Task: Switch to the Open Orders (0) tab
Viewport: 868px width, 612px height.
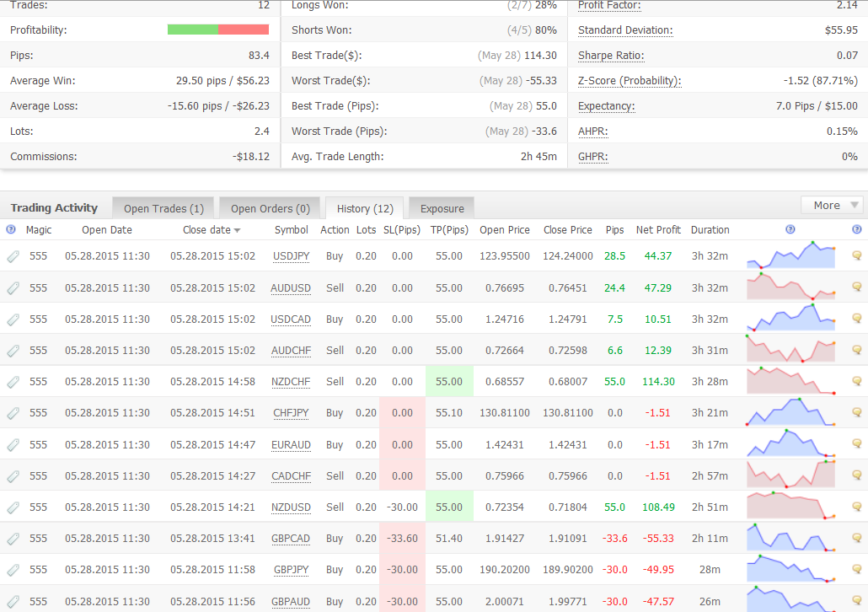Action: click(x=271, y=209)
